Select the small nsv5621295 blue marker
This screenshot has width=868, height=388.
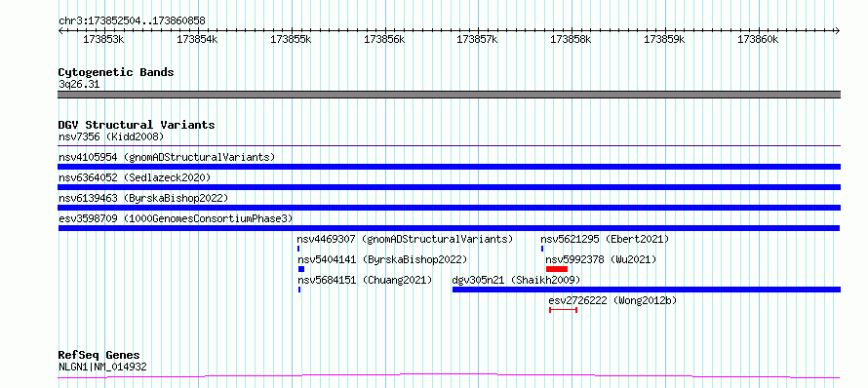[542, 249]
